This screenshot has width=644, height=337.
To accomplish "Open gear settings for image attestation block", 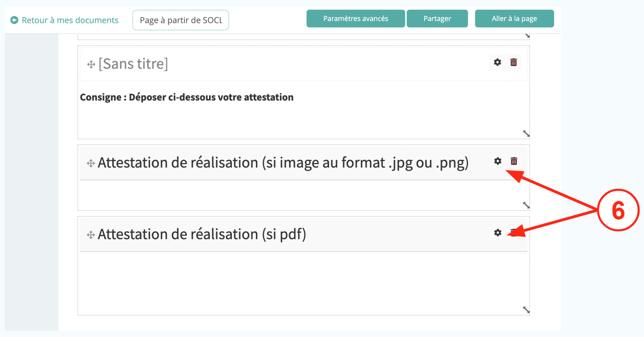I will pyautogui.click(x=497, y=161).
